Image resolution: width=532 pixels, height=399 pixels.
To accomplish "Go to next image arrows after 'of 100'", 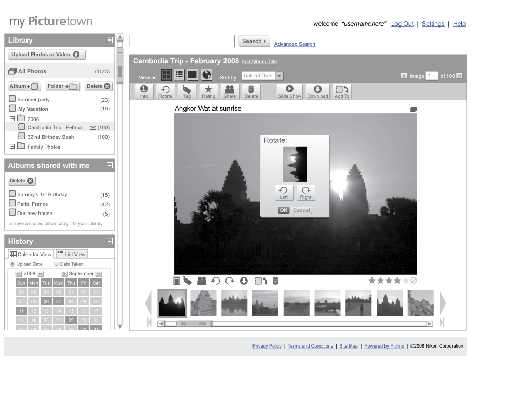I will click(x=459, y=76).
